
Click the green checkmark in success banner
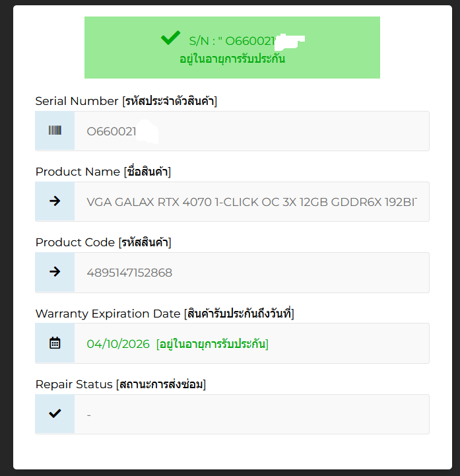click(x=170, y=38)
